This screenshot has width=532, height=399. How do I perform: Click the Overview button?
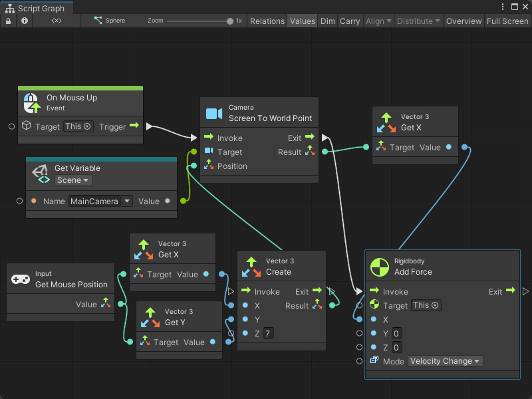464,21
